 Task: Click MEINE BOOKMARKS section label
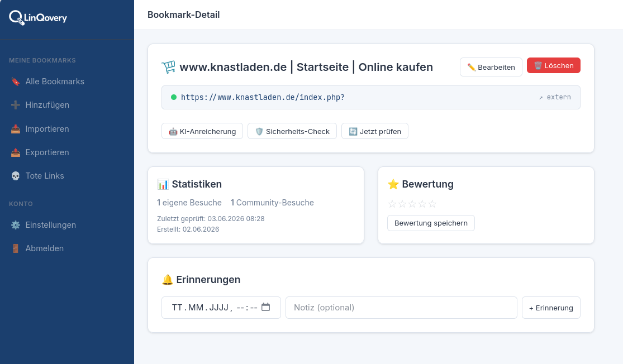click(42, 60)
